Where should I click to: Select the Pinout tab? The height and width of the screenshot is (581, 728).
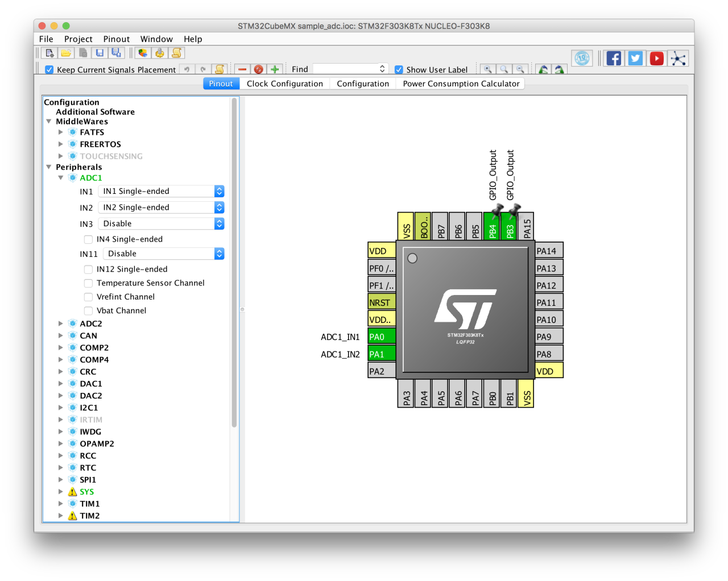tap(221, 84)
